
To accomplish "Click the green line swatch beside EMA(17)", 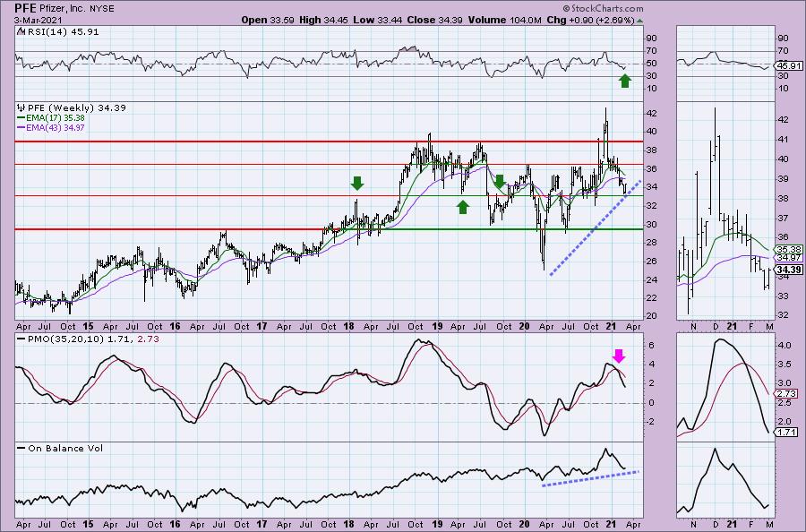I will 21,117.
